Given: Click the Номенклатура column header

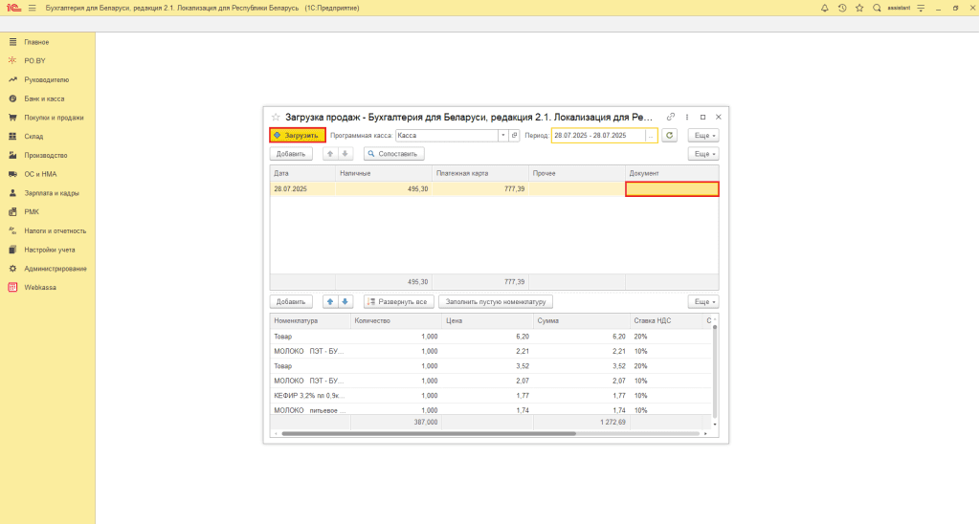Looking at the screenshot, I should tap(310, 320).
